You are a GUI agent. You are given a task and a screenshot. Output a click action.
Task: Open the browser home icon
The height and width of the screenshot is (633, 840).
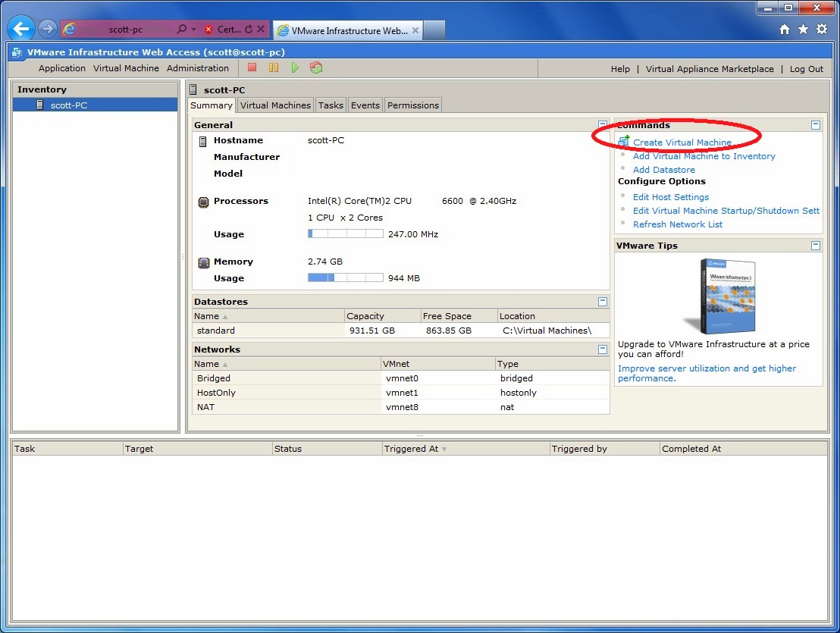click(785, 30)
